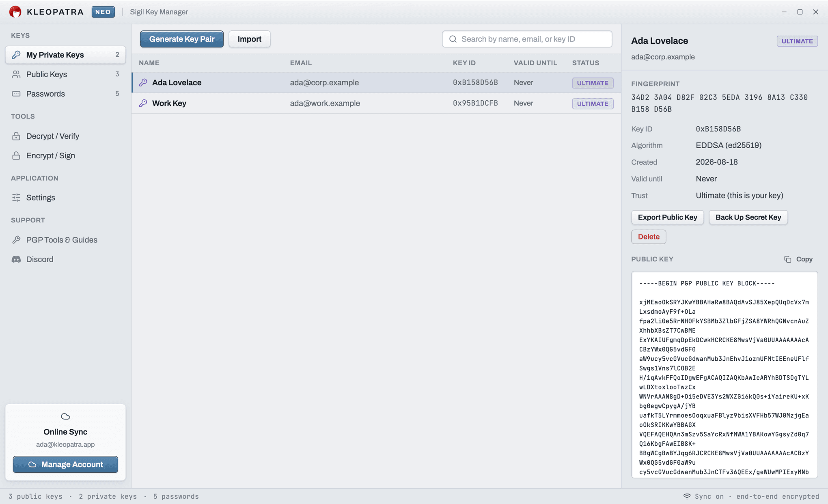This screenshot has height=504, width=828.
Task: Click the '3 public keys' status bar entry
Action: [35, 496]
